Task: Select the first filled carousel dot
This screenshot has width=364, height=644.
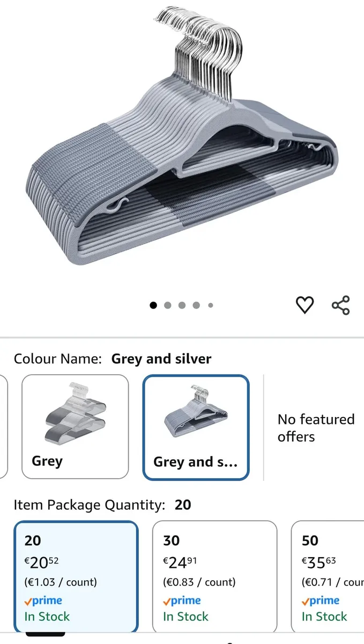Action: [153, 305]
